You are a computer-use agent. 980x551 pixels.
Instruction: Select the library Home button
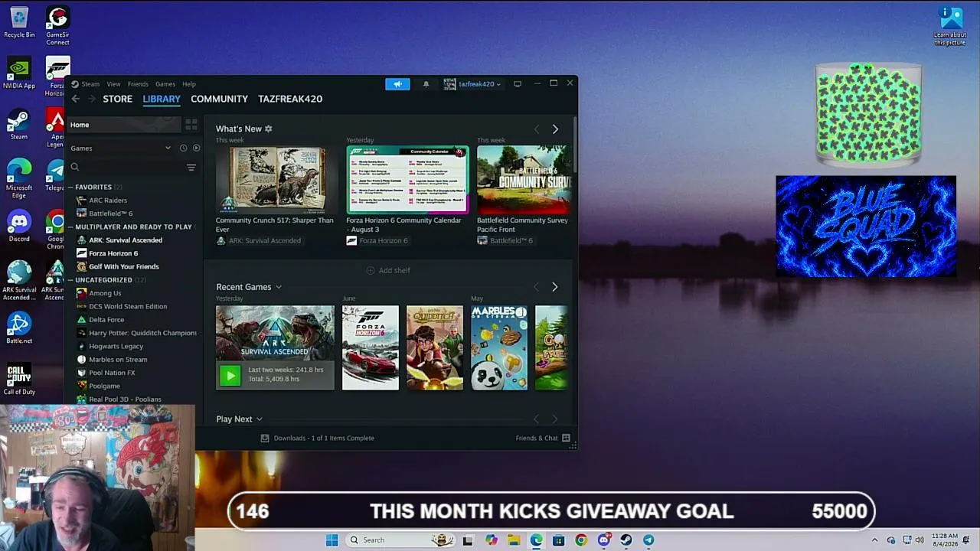click(x=126, y=125)
